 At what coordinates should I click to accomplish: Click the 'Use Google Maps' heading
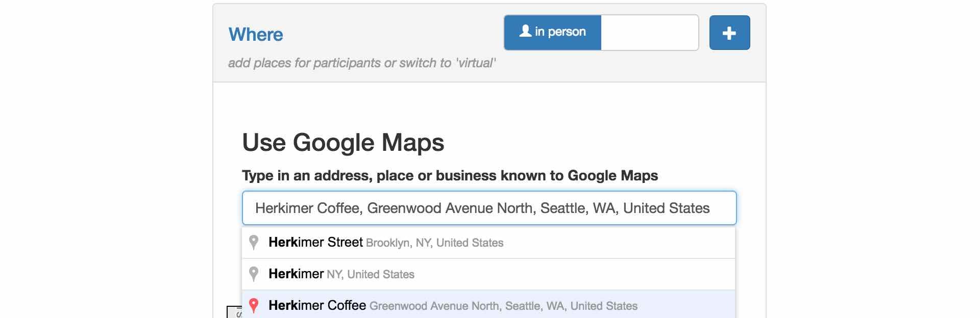[x=343, y=143]
